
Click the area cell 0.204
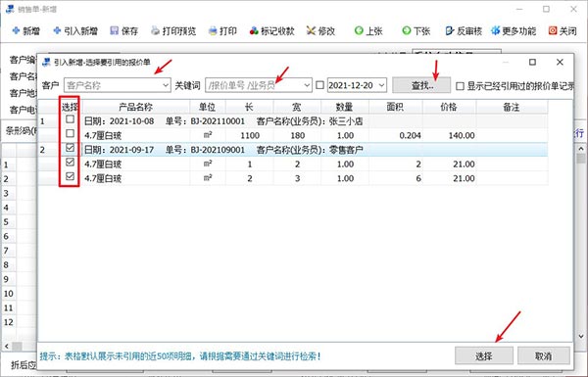click(x=396, y=135)
